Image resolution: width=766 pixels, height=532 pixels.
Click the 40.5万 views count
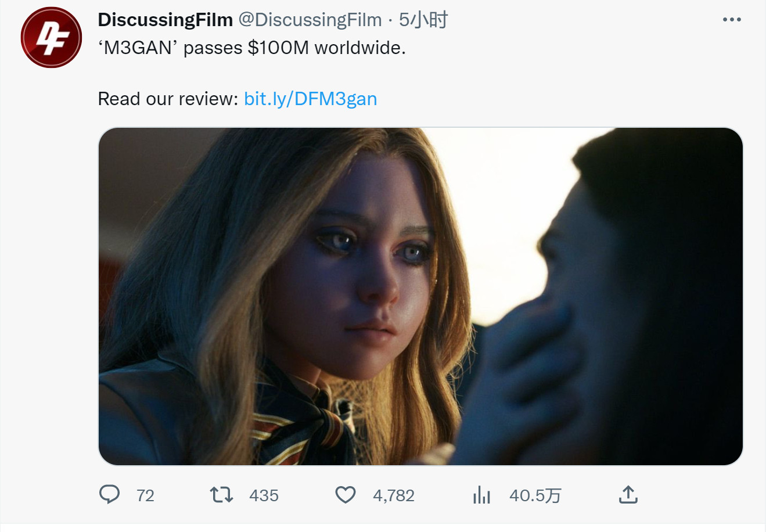535,495
